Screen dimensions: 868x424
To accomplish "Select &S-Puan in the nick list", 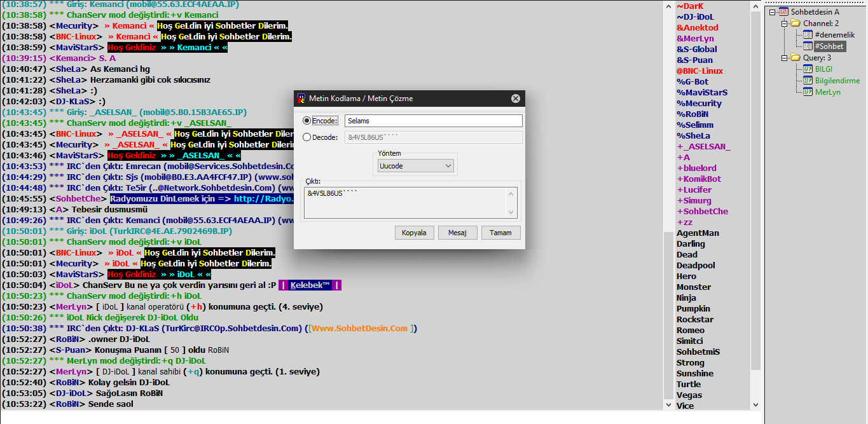I will point(694,60).
